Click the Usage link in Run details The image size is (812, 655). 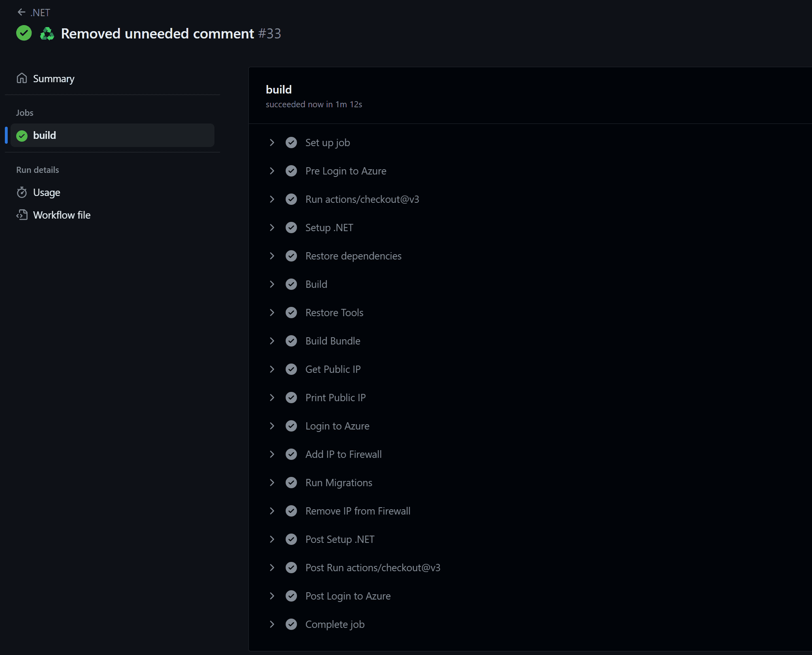[47, 192]
